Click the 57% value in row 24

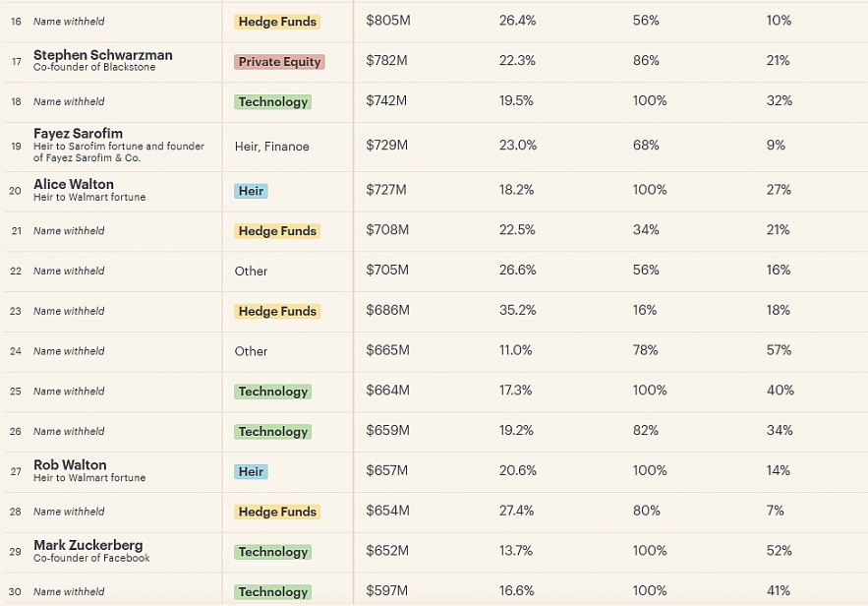point(780,351)
